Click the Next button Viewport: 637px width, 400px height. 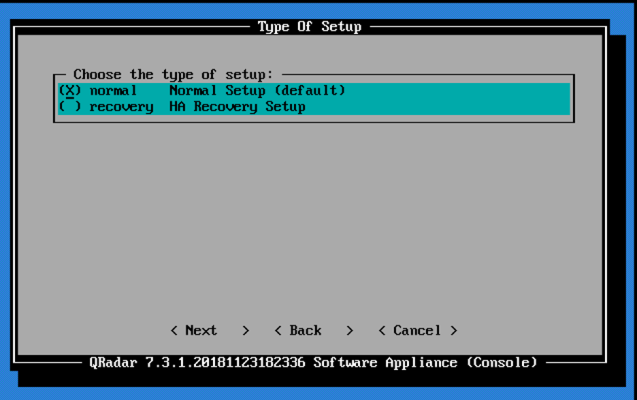(210, 331)
